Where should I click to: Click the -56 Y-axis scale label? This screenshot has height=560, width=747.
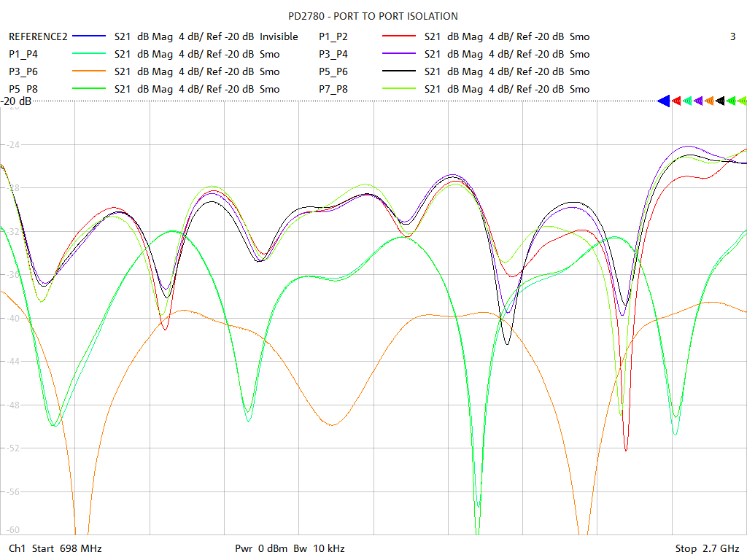click(x=12, y=491)
